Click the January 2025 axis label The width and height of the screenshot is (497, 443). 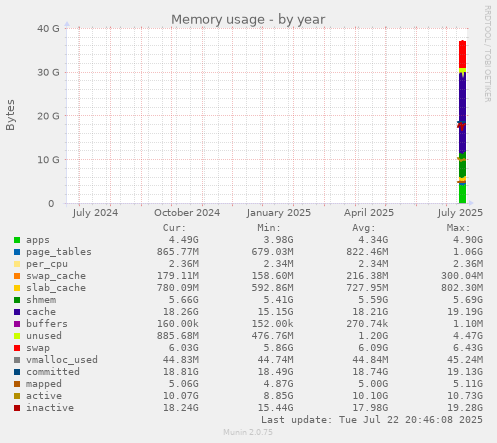[279, 213]
